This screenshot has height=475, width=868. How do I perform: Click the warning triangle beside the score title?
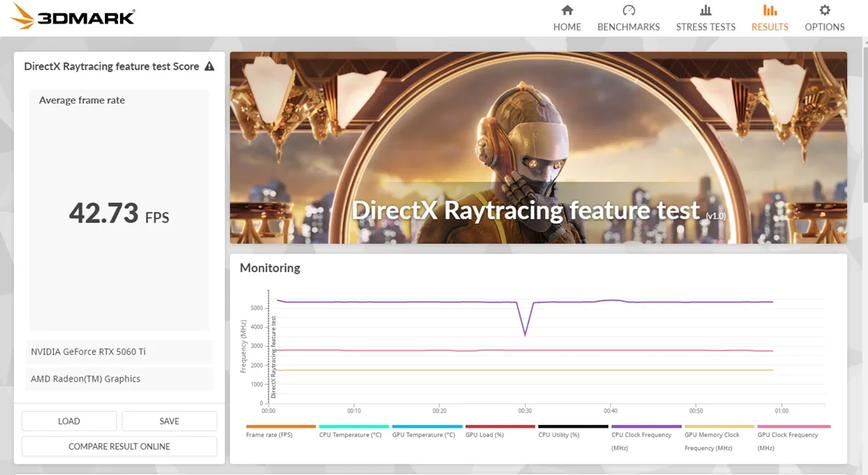coord(209,66)
